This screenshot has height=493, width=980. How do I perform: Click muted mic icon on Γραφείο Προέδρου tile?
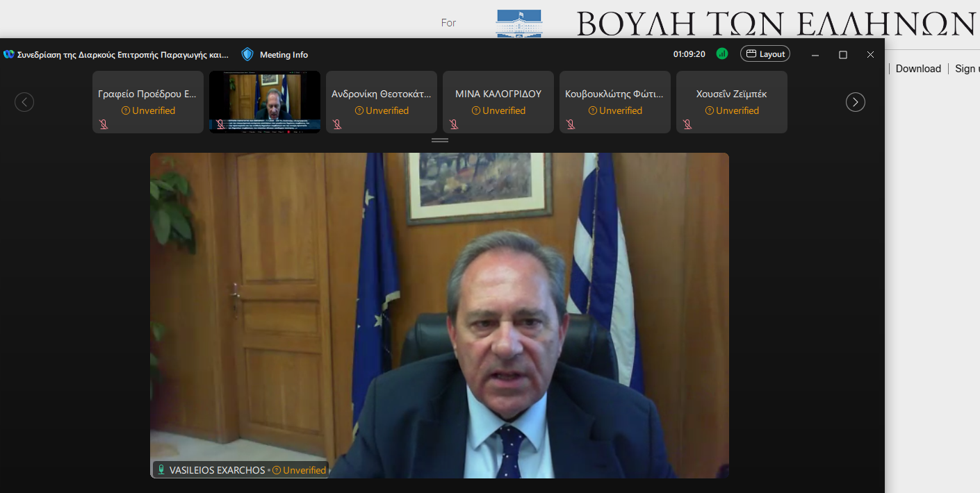point(104,124)
